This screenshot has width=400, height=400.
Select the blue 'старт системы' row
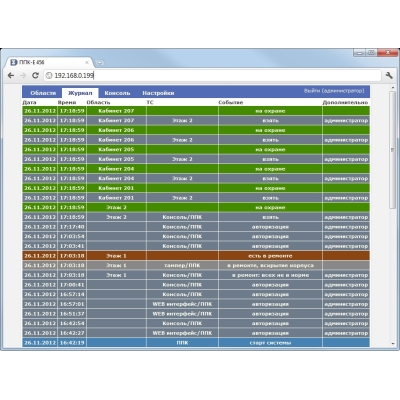[x=196, y=343]
